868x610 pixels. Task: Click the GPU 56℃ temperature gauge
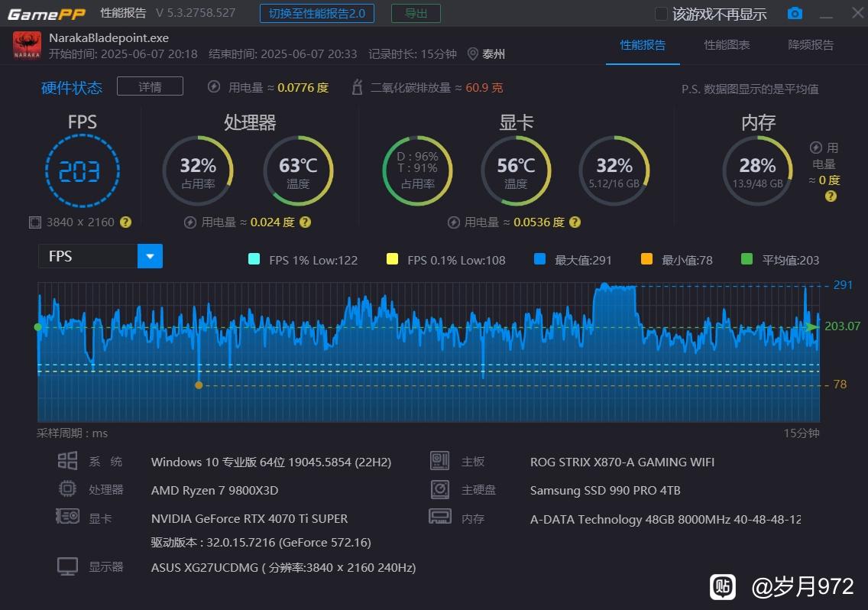click(516, 171)
